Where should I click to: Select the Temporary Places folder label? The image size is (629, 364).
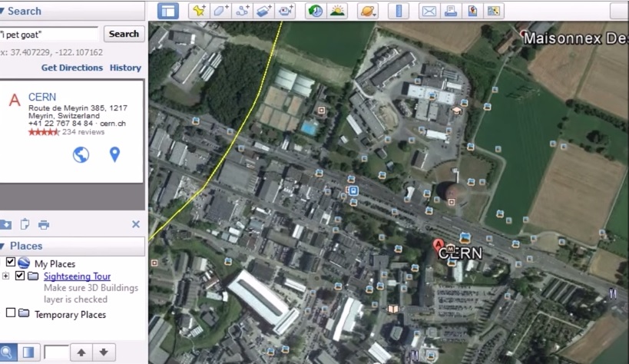[70, 315]
